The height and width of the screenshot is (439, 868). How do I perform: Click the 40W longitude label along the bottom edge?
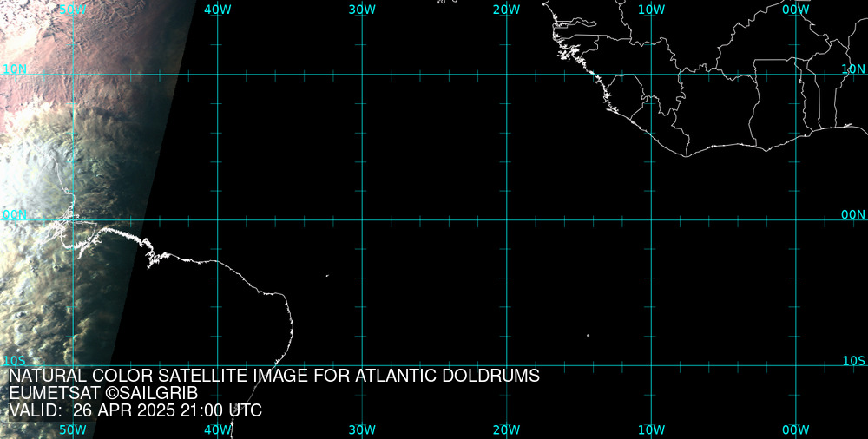(218, 429)
